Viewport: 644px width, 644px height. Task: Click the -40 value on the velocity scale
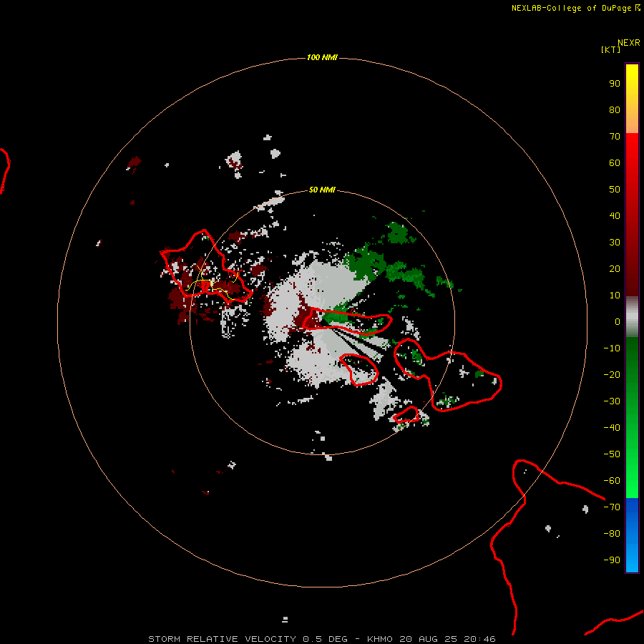click(x=612, y=428)
